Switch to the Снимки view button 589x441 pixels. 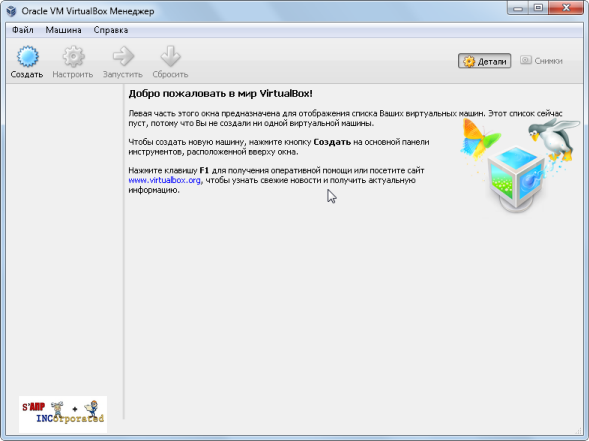pyautogui.click(x=541, y=60)
